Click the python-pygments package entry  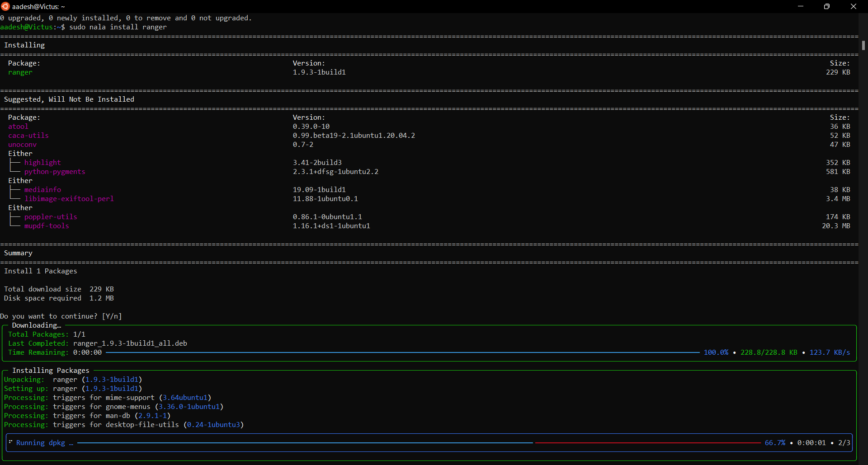coord(55,172)
